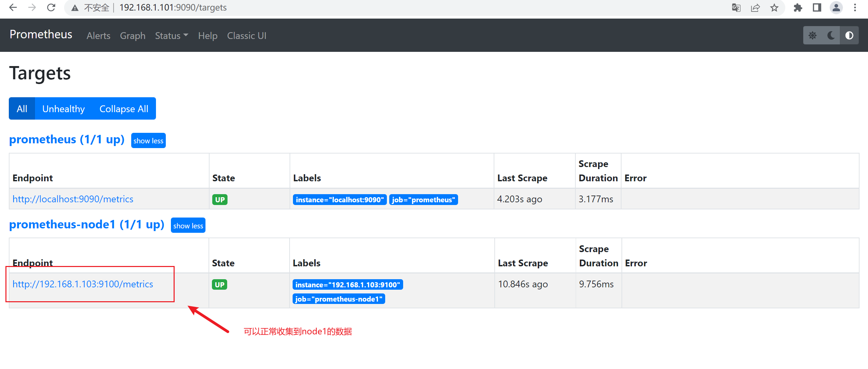The height and width of the screenshot is (369, 868).
Task: Click job="prometheus-node1" label
Action: point(339,299)
